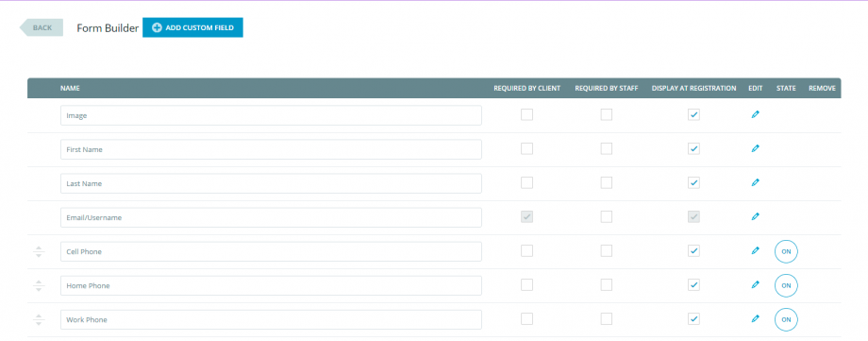Click disabled Display at Registration for Email/Username
The image size is (868, 341).
693,217
